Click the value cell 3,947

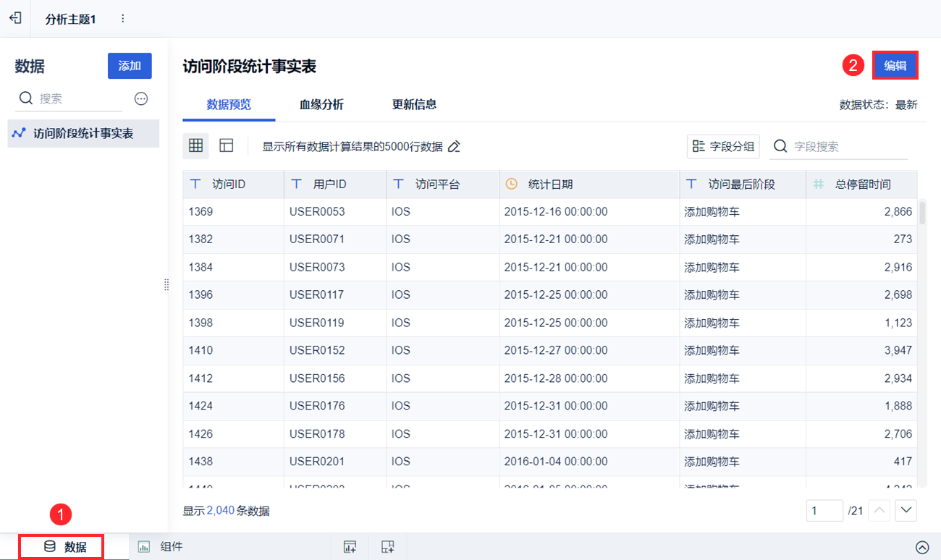pos(861,351)
